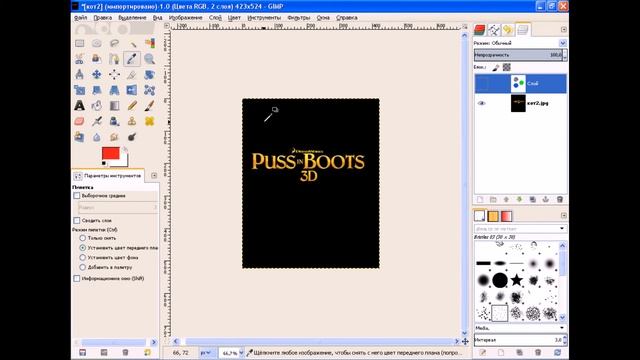640x360 pixels.
Task: Open the brush filter tags dropdown arrow
Action: pos(562,229)
